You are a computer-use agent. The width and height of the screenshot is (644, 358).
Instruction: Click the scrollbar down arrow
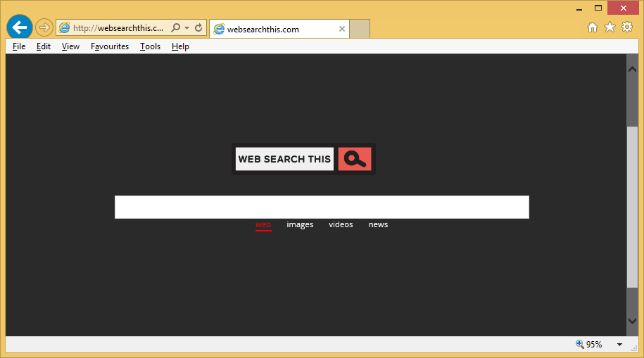(631, 321)
